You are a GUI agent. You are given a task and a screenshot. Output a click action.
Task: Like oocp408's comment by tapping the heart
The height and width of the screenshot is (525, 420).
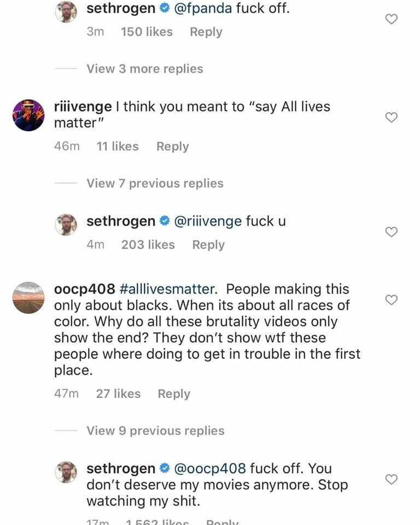point(392,300)
